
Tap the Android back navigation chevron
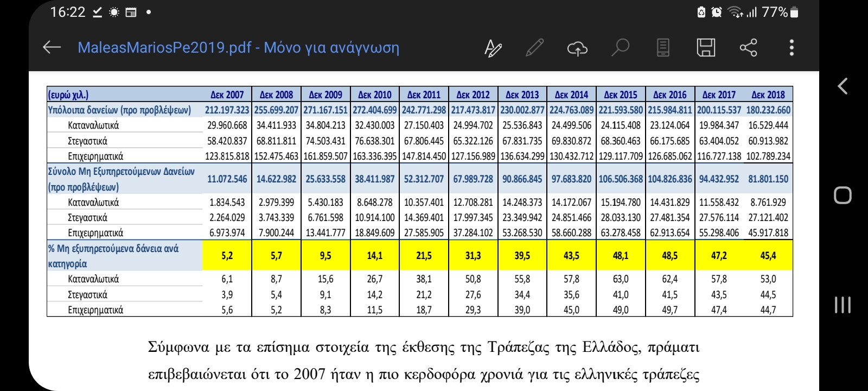pos(843,86)
